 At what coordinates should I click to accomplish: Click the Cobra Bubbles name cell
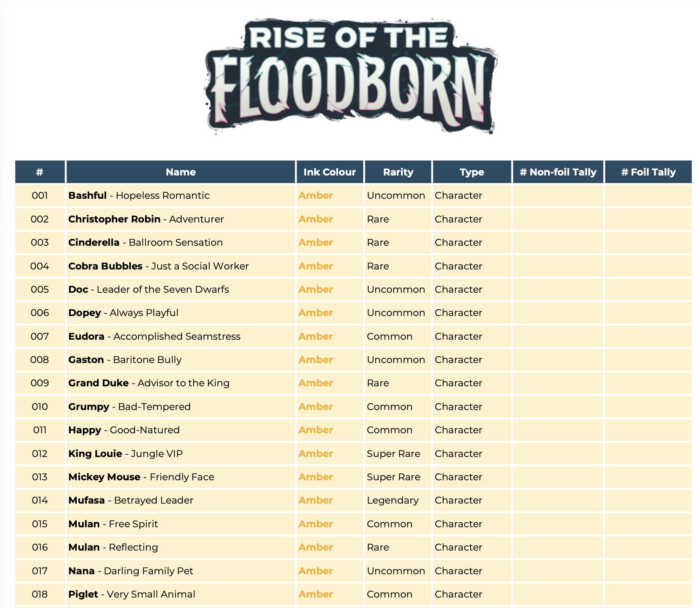coord(181,266)
